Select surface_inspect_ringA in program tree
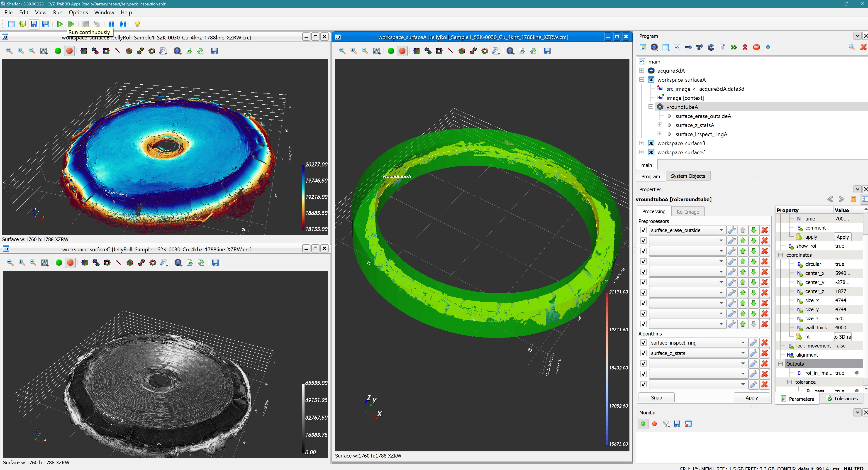The image size is (868, 470). [x=701, y=134]
